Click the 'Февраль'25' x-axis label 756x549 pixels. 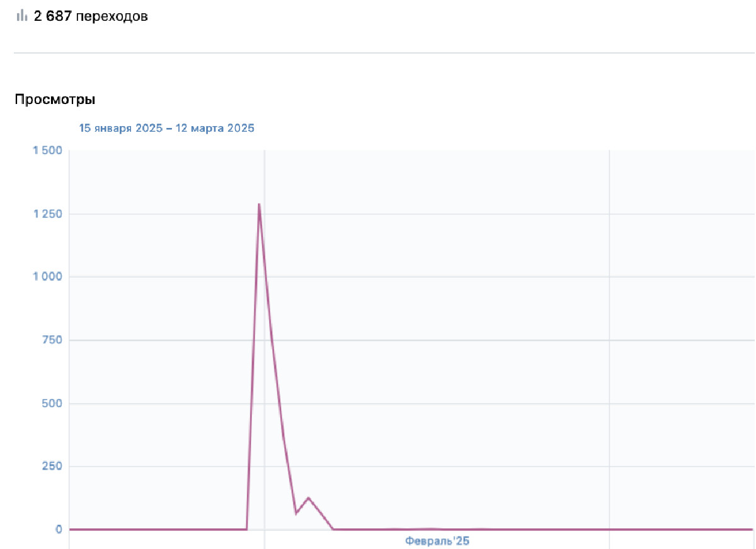(x=437, y=541)
